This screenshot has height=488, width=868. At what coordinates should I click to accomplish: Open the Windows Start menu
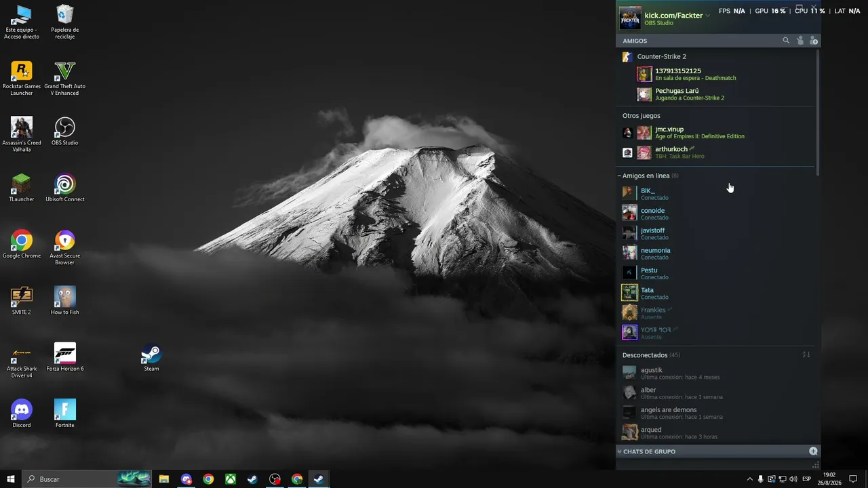11,479
